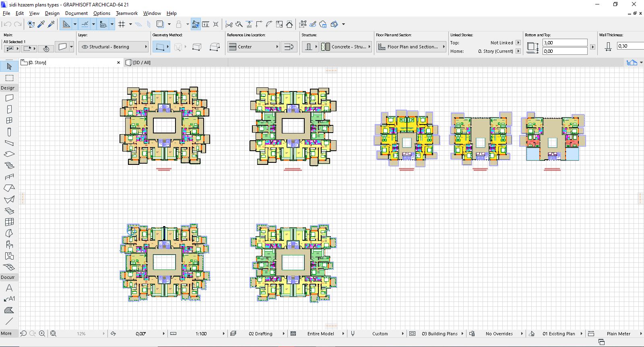Select the Curtain Wall tool
Screen dimensions: 644x347
tap(9, 222)
